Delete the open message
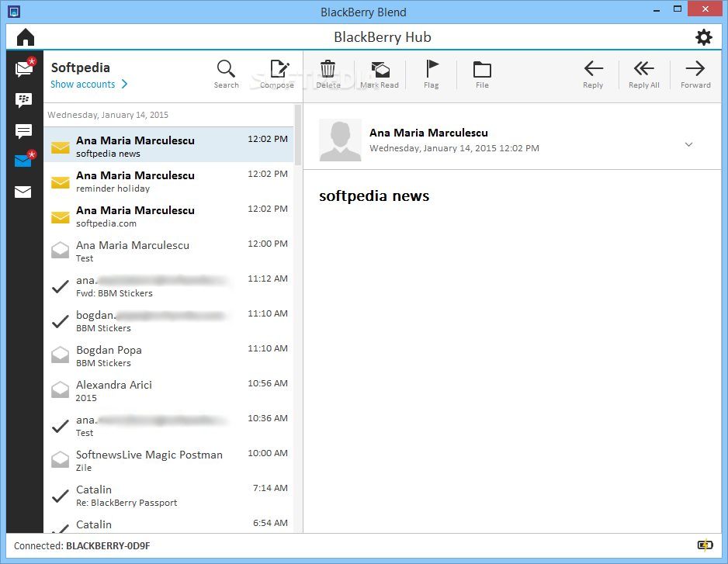728x564 pixels. tap(328, 74)
